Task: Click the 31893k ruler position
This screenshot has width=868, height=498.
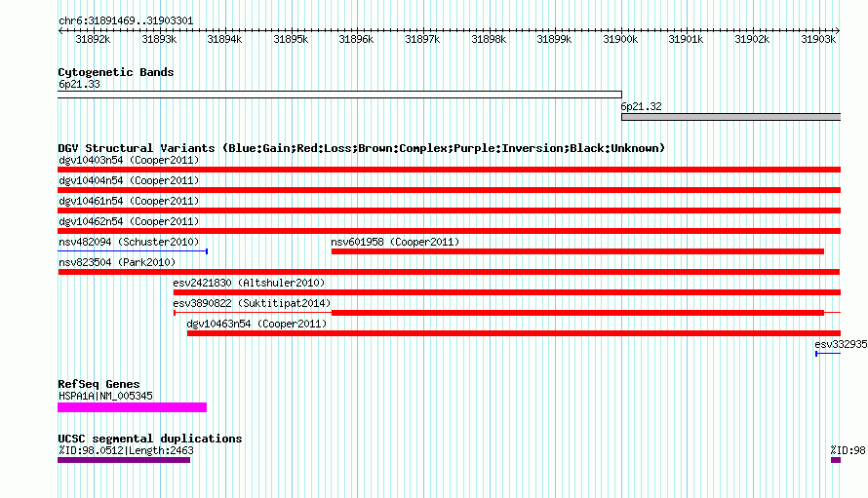Action: 159,39
